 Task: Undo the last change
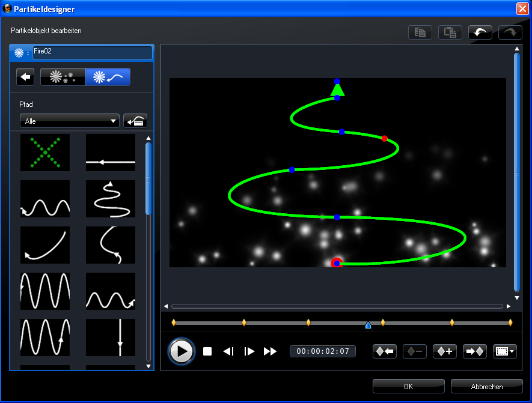click(480, 32)
